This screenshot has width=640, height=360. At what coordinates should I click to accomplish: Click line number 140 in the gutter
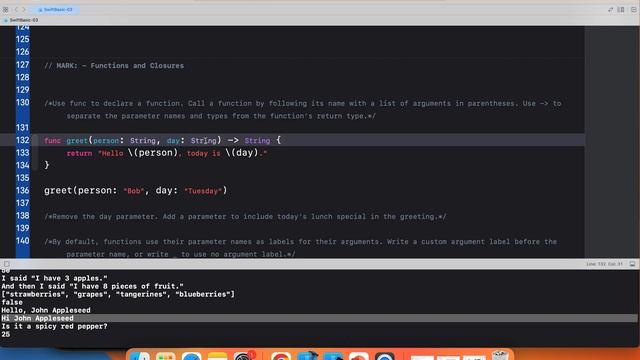tap(22, 241)
